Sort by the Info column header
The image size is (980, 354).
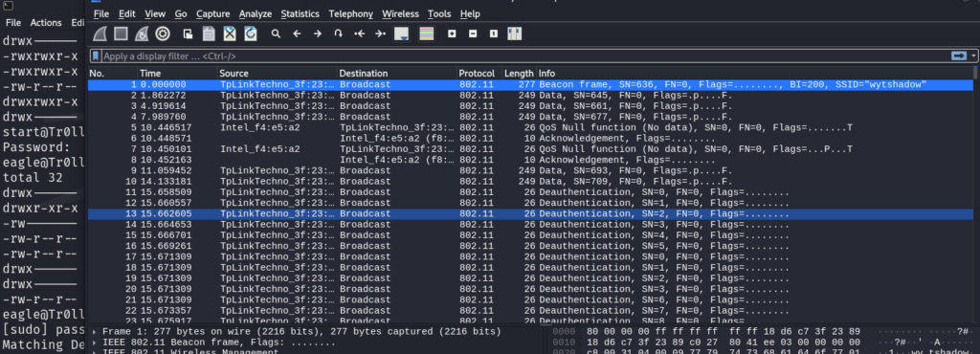[755, 74]
